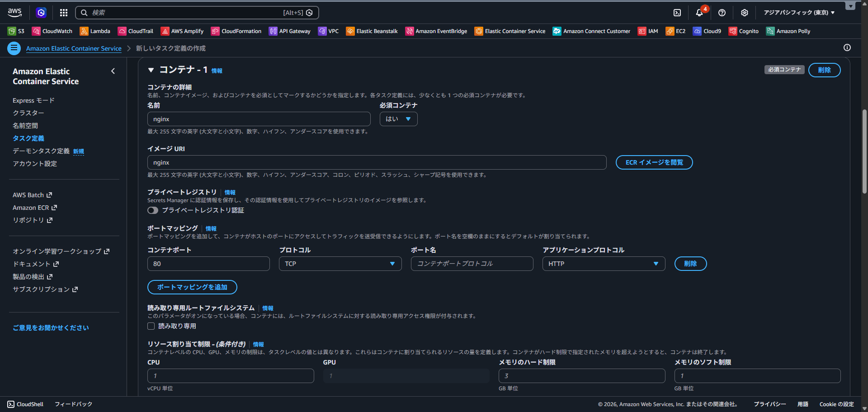Open CloudWatch shortcut
868x412 pixels.
point(52,31)
